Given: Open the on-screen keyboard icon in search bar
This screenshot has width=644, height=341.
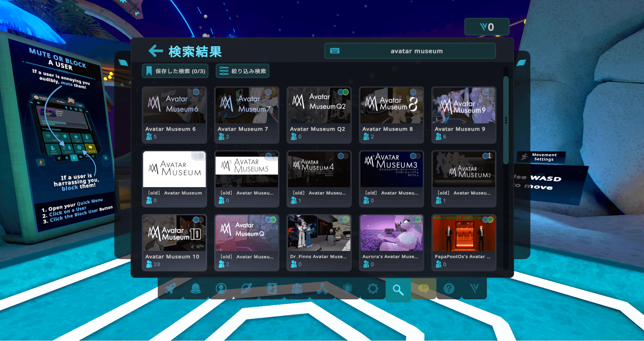Looking at the screenshot, I should [335, 51].
